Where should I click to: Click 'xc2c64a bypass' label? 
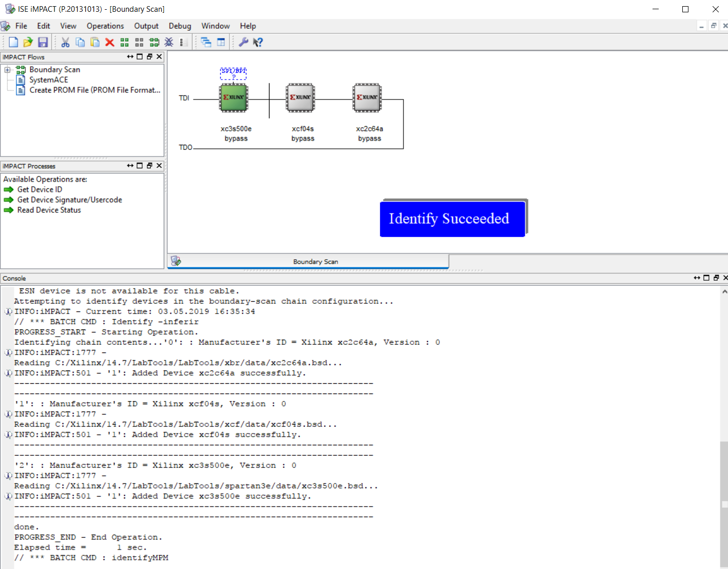(x=370, y=134)
